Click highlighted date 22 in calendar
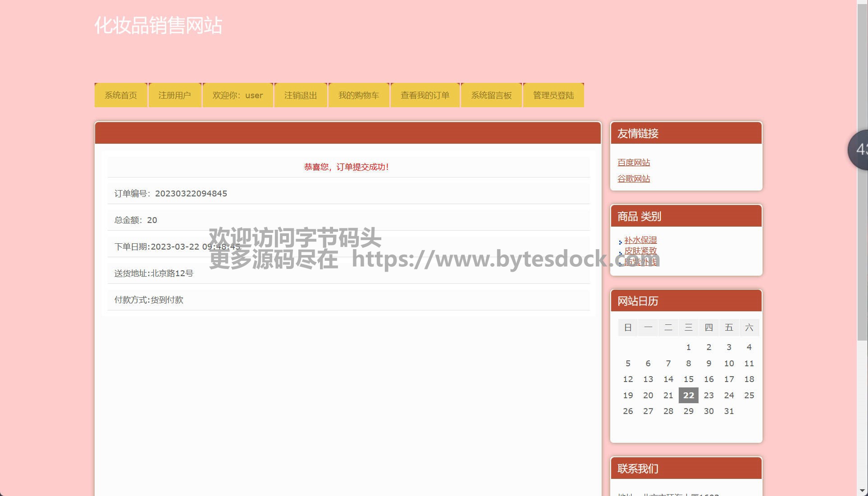The image size is (868, 496). click(x=688, y=396)
